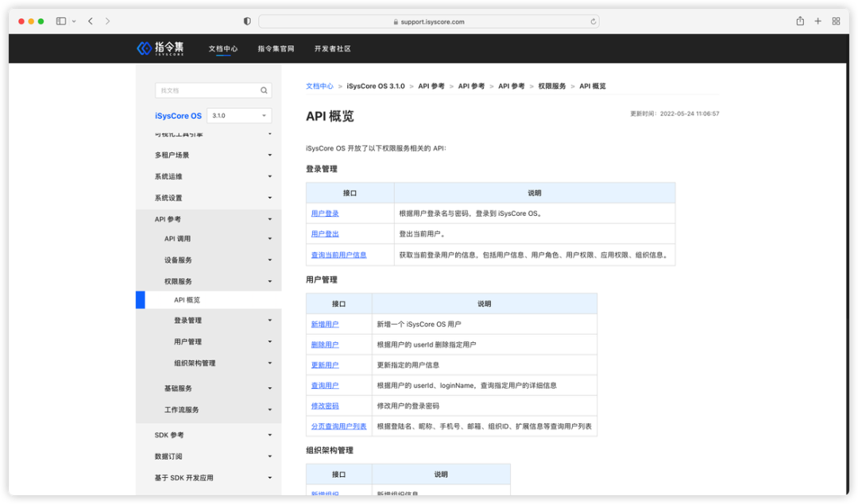Toggle the Safari sidebar button

point(61,21)
